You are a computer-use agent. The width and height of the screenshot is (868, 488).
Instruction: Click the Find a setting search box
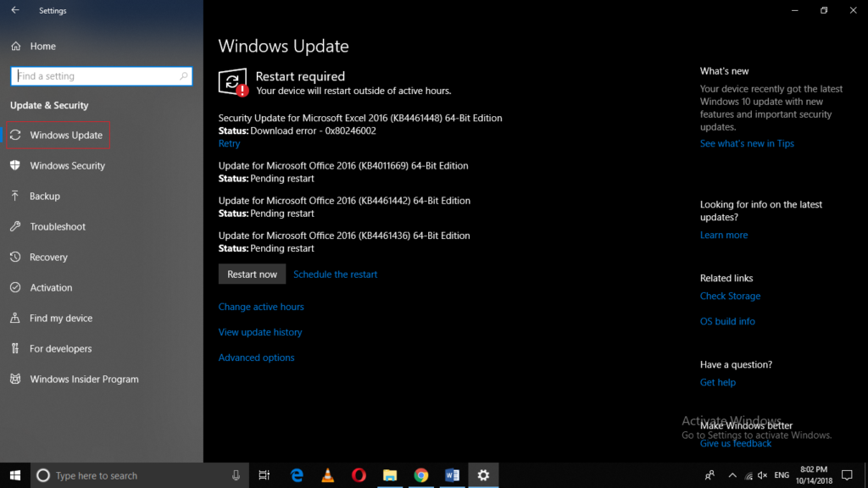point(102,75)
